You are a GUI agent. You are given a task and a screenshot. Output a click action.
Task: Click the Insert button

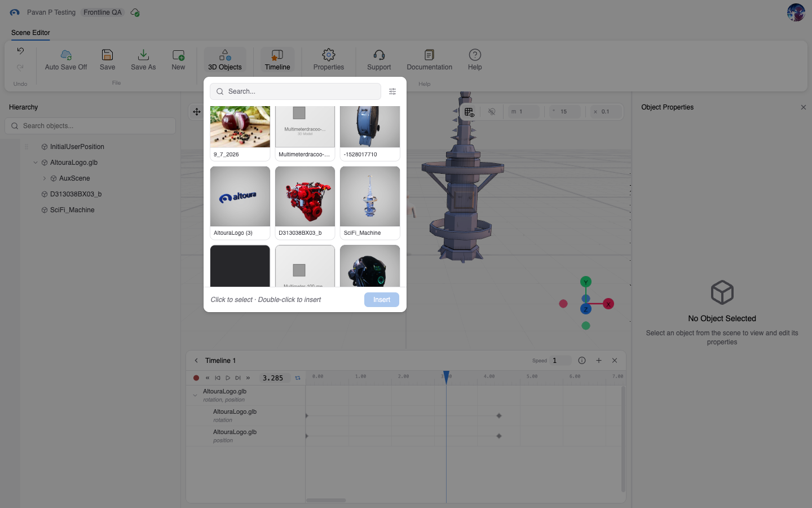382,300
